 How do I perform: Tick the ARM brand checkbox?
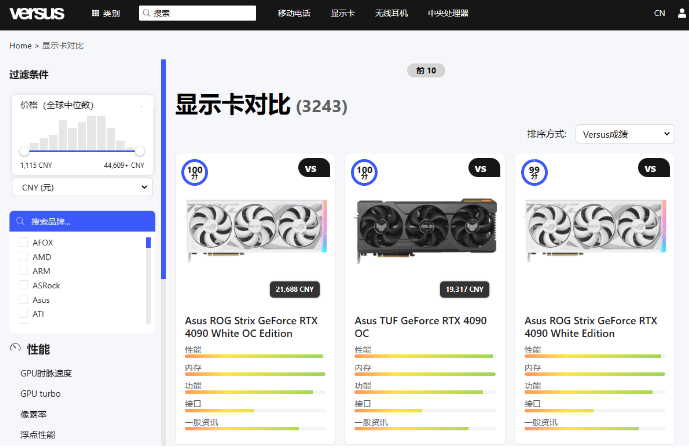point(23,271)
